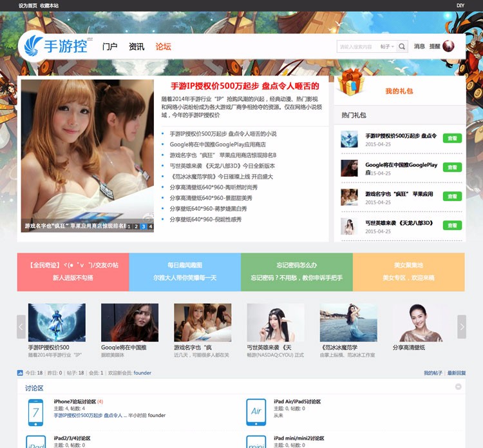The width and height of the screenshot is (483, 448).
Task: Go to 门户 tab
Action: [x=110, y=46]
